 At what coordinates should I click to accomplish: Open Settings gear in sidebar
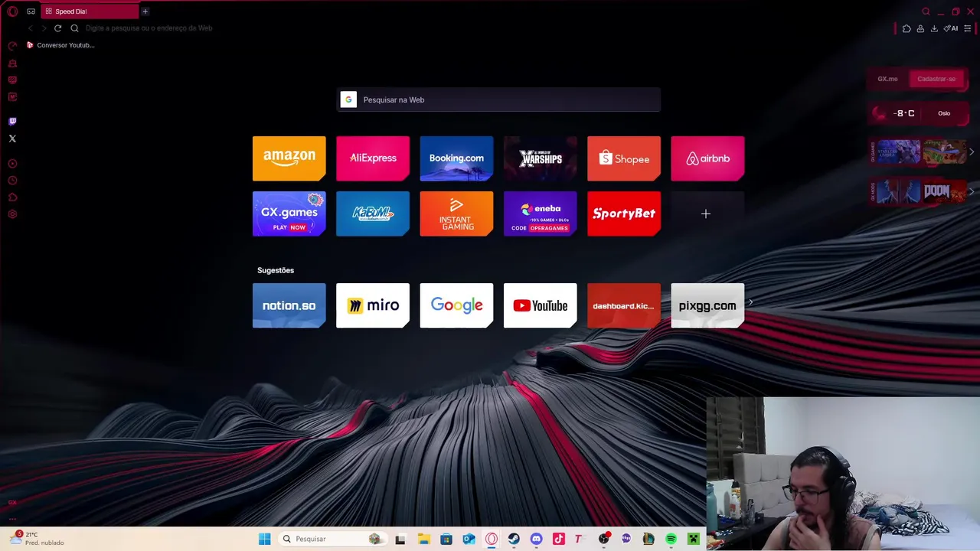[x=12, y=214]
